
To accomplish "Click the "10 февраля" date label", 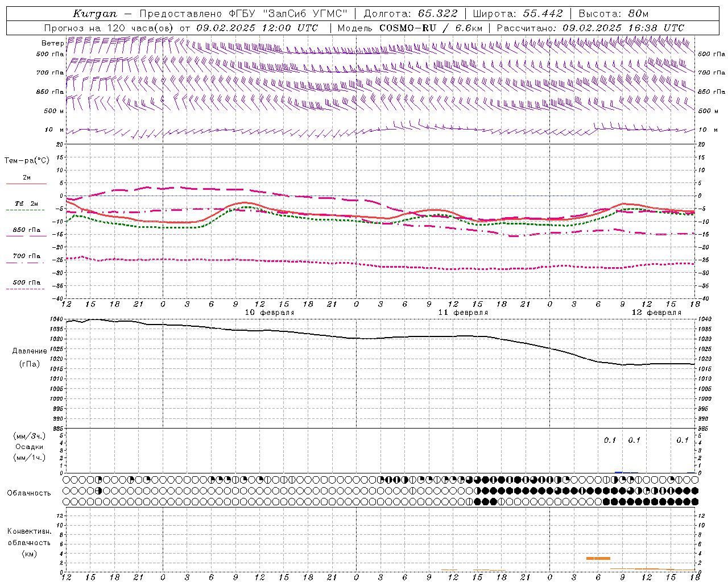I will [x=270, y=313].
